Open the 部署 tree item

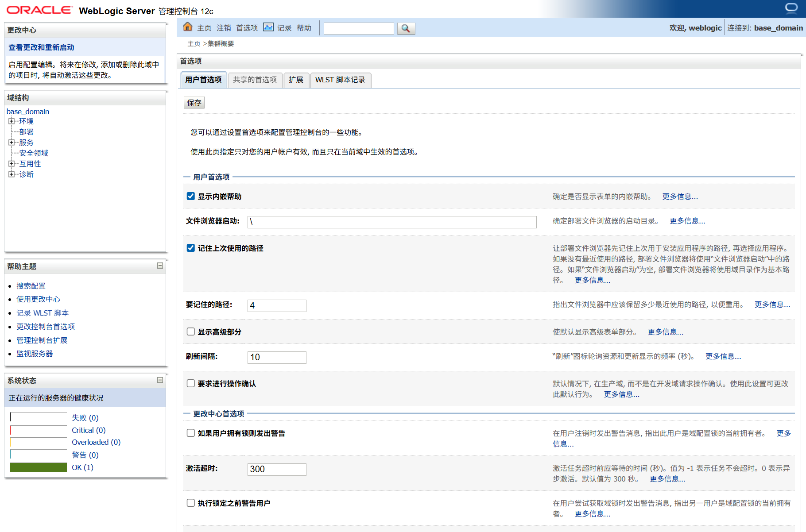(26, 132)
